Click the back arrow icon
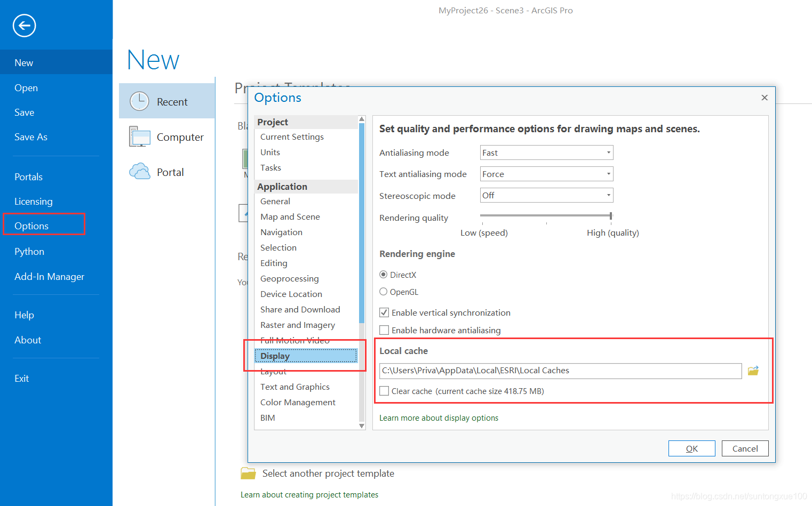Image resolution: width=812 pixels, height=506 pixels. [25, 26]
